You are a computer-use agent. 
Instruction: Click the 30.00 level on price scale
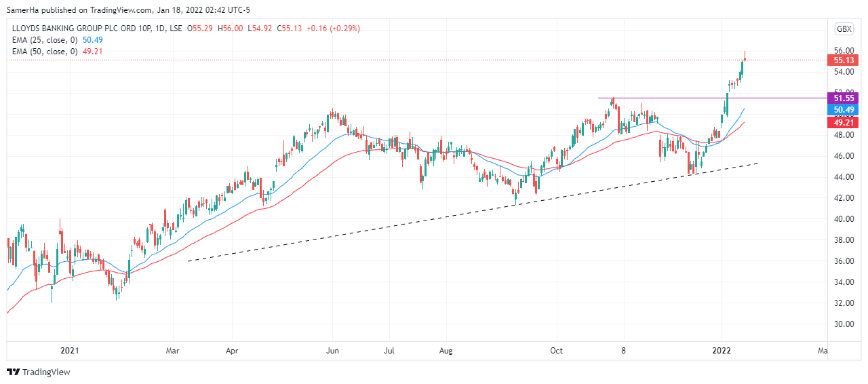coord(843,324)
